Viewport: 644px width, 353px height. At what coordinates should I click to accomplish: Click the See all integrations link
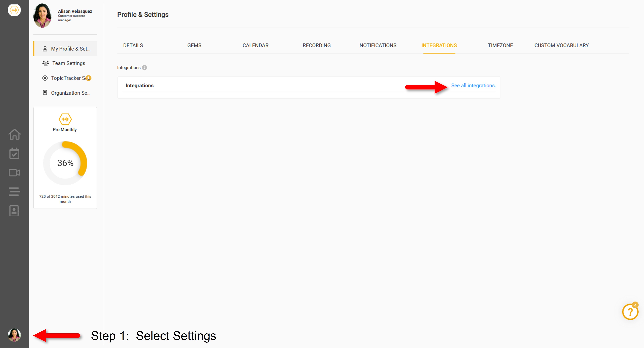pos(473,86)
